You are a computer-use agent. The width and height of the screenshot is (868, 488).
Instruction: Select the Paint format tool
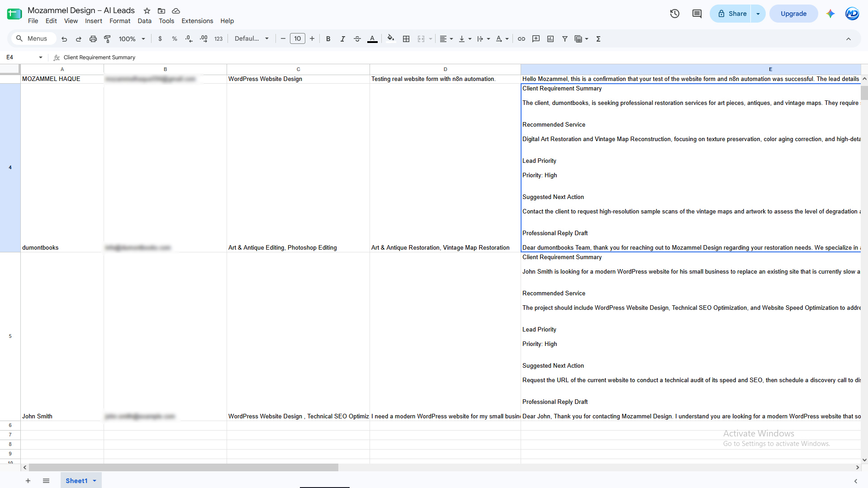pyautogui.click(x=108, y=39)
